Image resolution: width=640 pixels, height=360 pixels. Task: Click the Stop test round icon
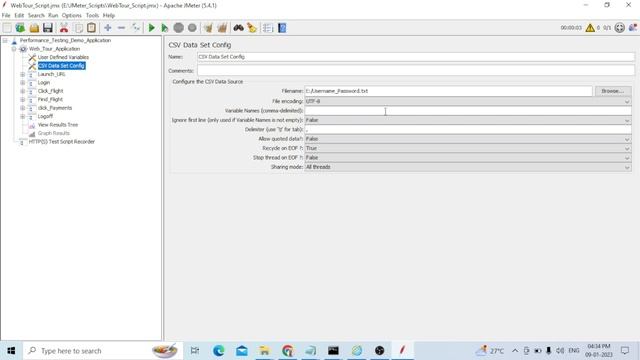click(x=178, y=28)
